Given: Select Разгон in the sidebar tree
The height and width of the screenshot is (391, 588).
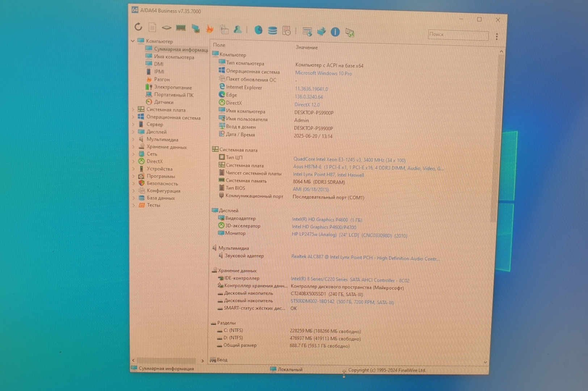Looking at the screenshot, I should click(161, 79).
